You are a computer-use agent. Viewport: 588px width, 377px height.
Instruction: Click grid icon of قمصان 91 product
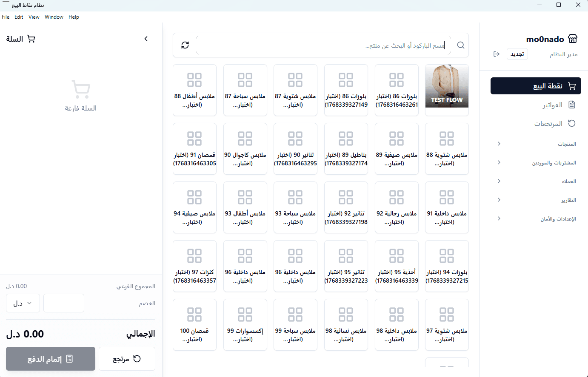click(194, 139)
